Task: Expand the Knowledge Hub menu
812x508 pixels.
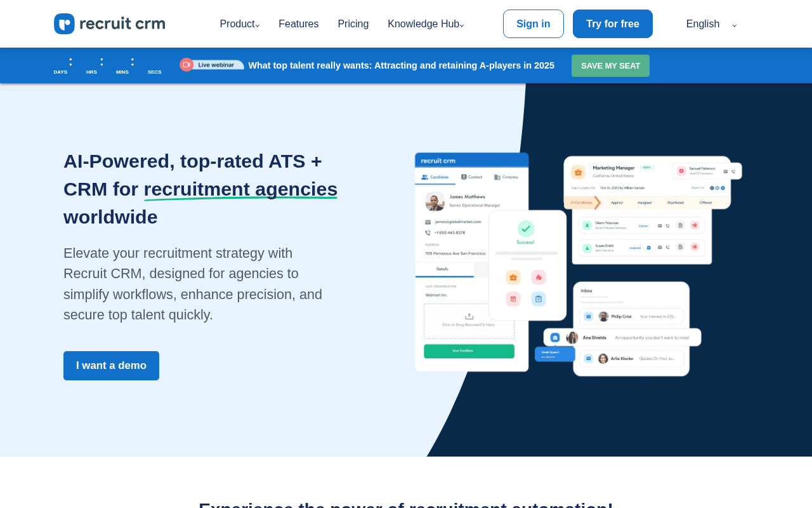Action: coord(423,23)
